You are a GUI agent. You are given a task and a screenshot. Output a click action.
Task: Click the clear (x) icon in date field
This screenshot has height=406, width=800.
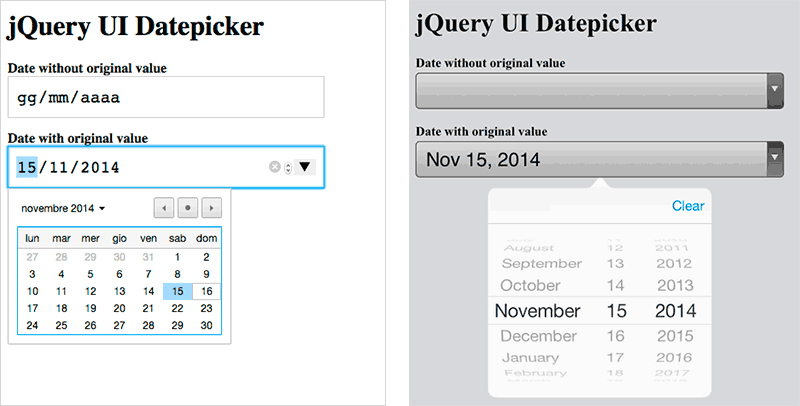[275, 167]
